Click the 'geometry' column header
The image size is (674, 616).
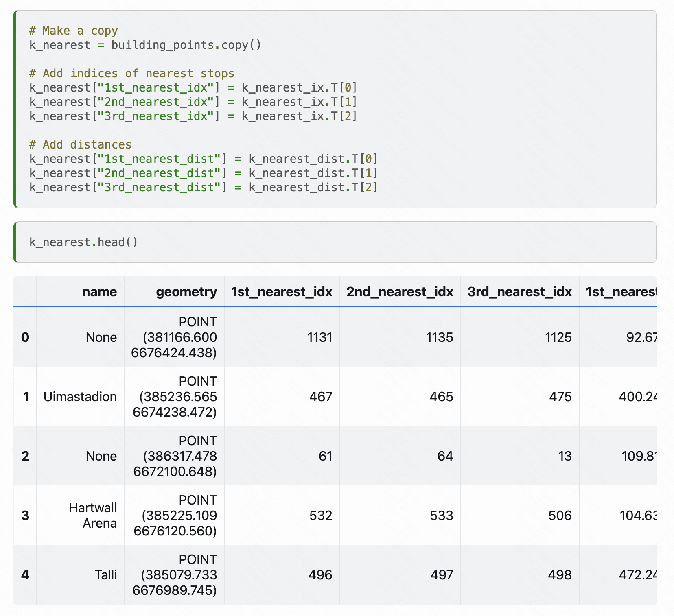tap(186, 292)
